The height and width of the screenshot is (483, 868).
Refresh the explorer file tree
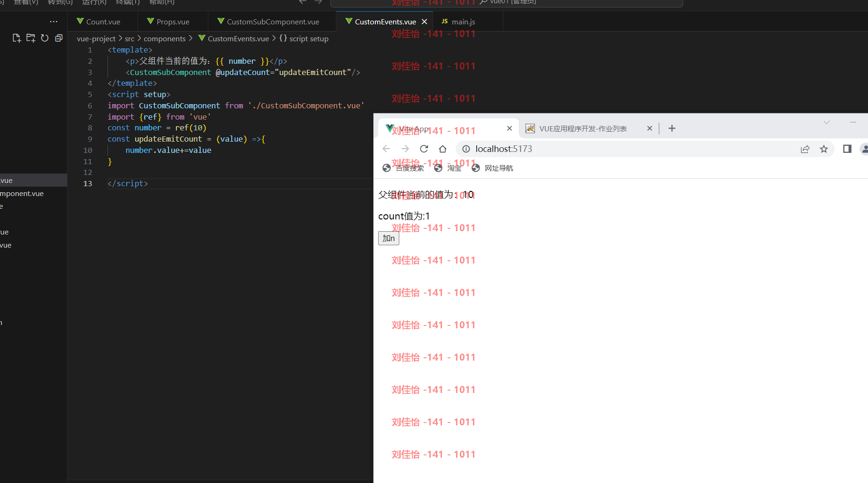(45, 38)
